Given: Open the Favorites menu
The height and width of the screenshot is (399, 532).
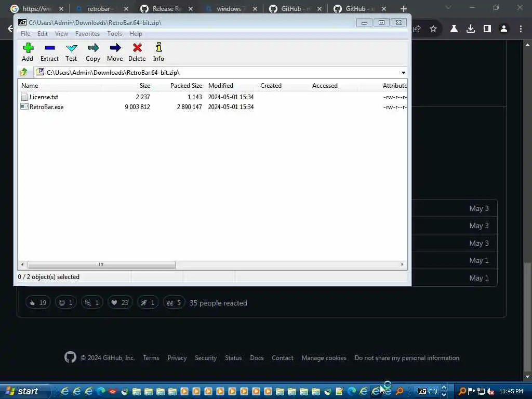Looking at the screenshot, I should click(87, 34).
